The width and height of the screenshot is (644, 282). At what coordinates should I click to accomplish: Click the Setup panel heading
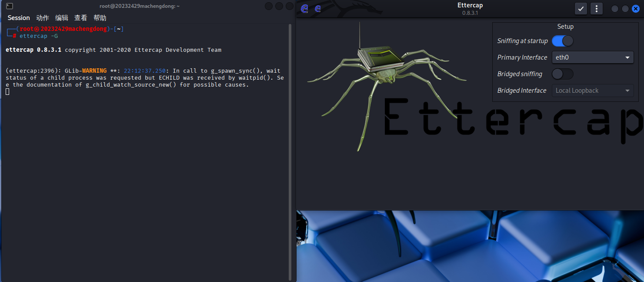pyautogui.click(x=565, y=27)
